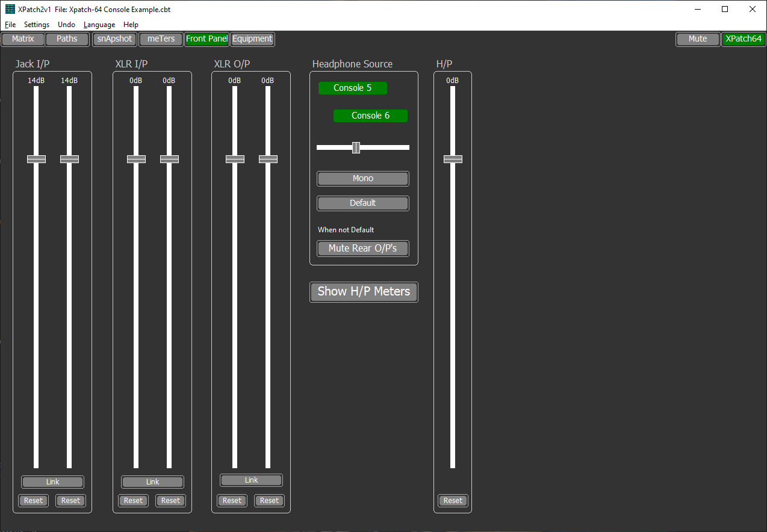This screenshot has width=767, height=532.
Task: Open the Undo menu
Action: (x=66, y=25)
